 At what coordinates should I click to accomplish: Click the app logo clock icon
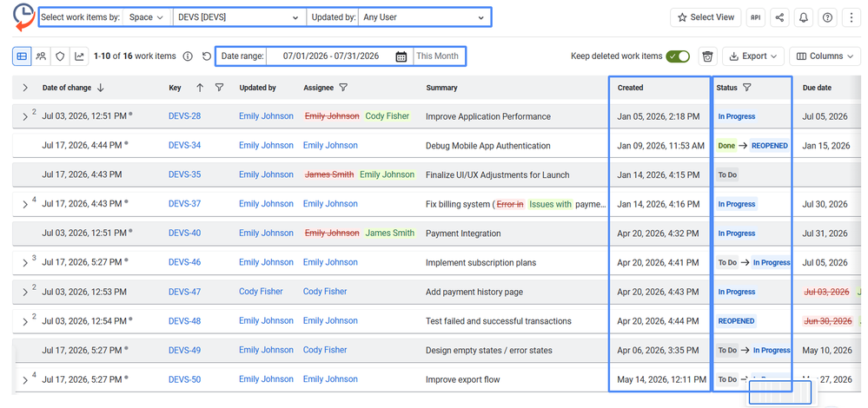(23, 16)
